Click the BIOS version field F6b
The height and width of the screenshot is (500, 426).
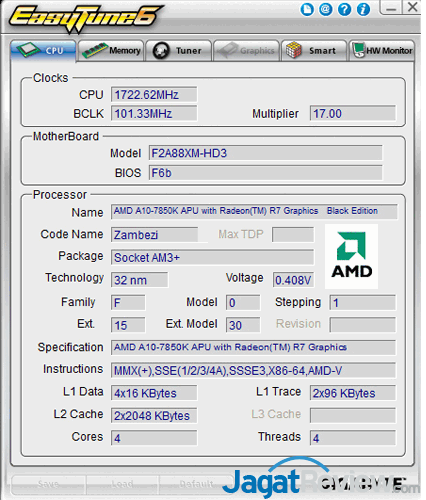[x=265, y=173]
